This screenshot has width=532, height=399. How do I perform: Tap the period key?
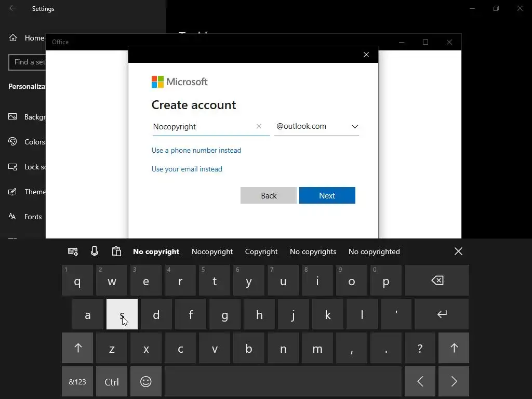386,348
